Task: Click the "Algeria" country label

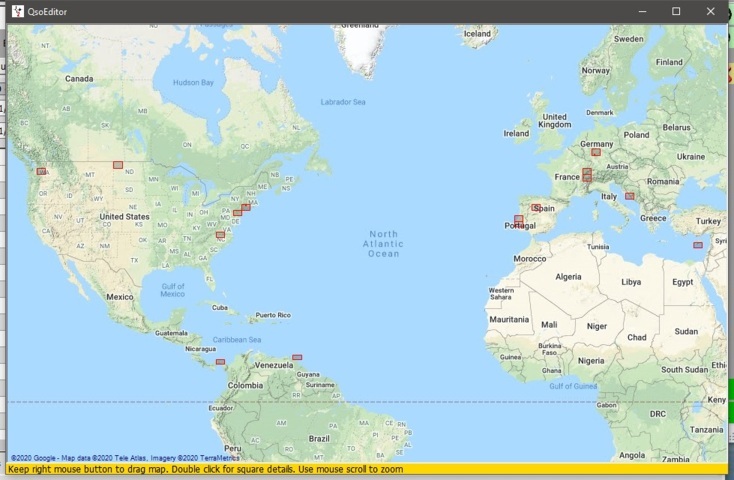Action: click(568, 277)
